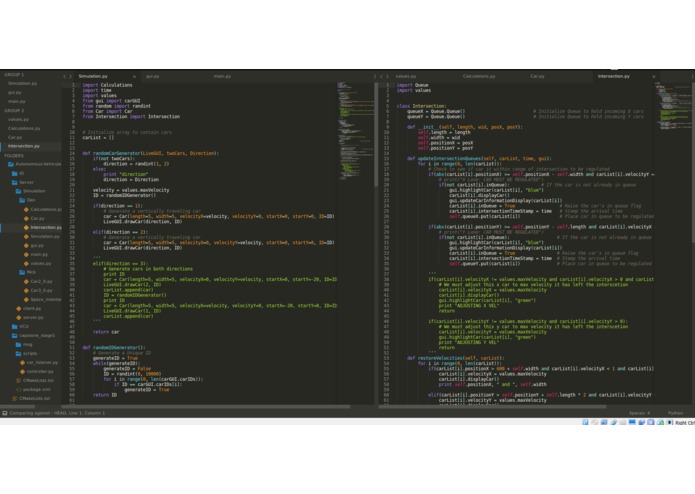Viewport: 695px width, 494px height.
Task: Click the 'class Intersection:' line in right pane
Action: pyautogui.click(x=421, y=106)
